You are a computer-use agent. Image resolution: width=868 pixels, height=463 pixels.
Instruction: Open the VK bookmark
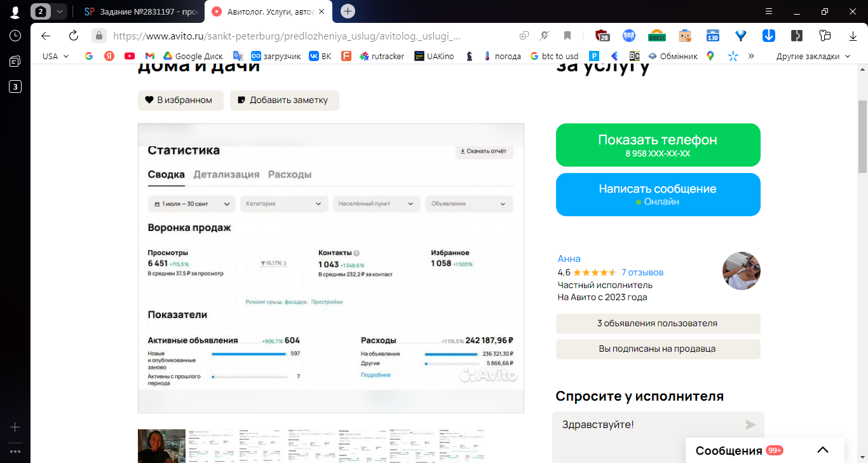click(320, 56)
